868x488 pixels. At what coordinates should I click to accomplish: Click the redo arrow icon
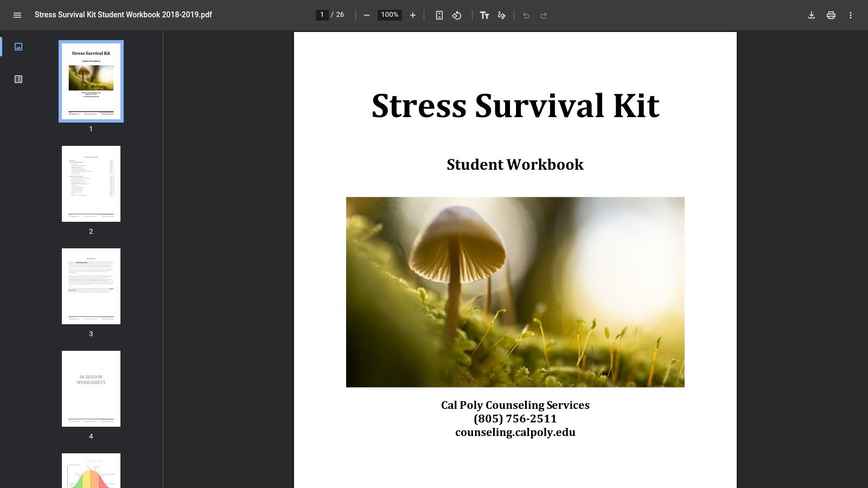544,15
